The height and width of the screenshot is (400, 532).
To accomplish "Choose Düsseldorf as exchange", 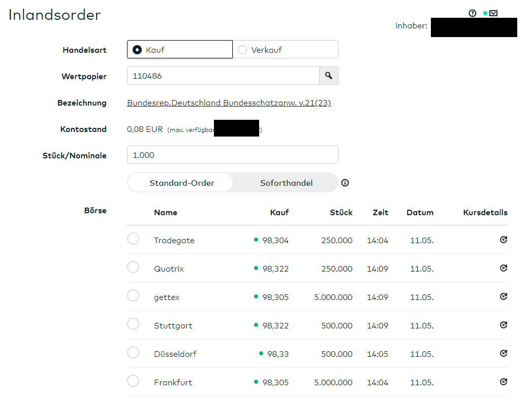I will click(x=133, y=353).
